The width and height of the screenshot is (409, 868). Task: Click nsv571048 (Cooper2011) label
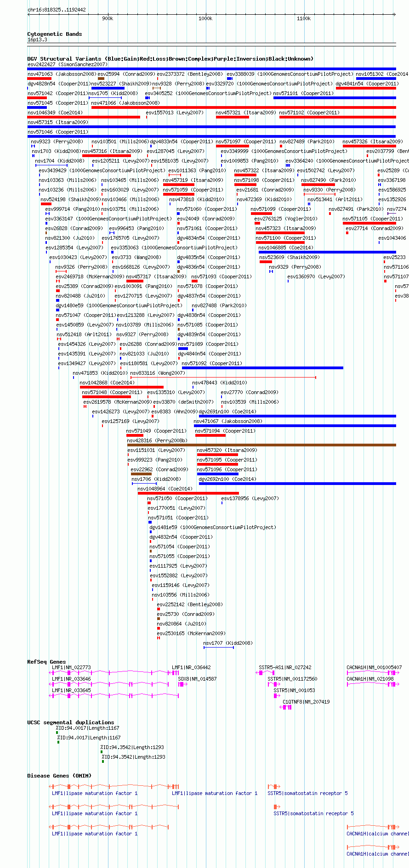coord(112,392)
